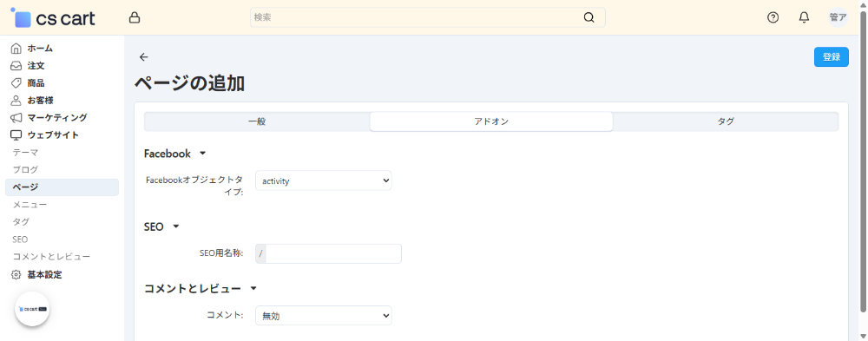
Task: Click the ページの追加 page title
Action: (189, 83)
